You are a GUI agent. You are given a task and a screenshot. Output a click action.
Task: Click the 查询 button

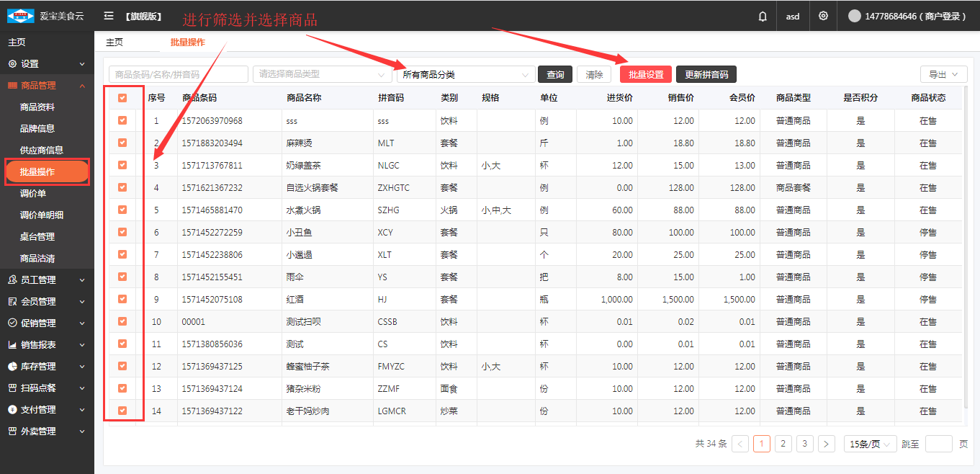pyautogui.click(x=555, y=74)
